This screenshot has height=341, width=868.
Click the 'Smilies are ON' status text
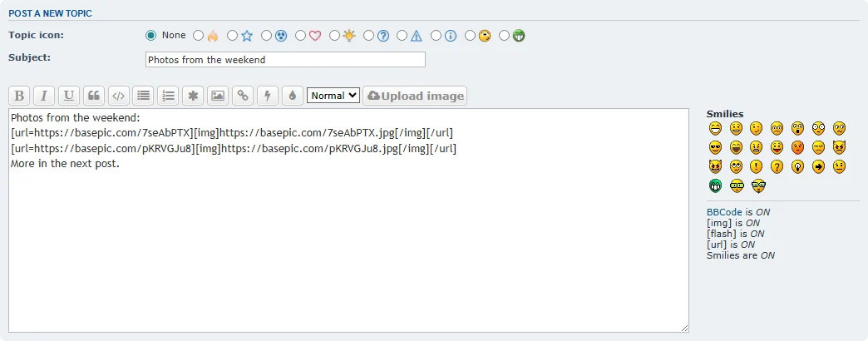coord(741,255)
